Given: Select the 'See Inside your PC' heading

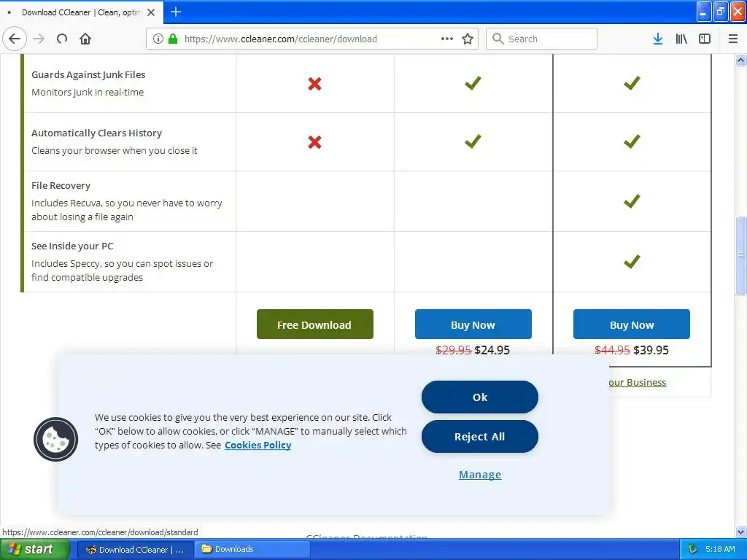Looking at the screenshot, I should coord(72,246).
